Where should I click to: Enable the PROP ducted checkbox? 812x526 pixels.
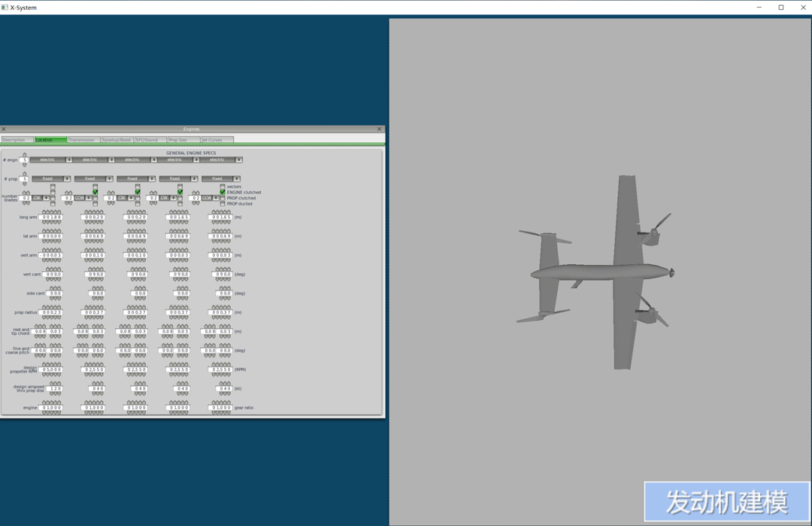223,204
